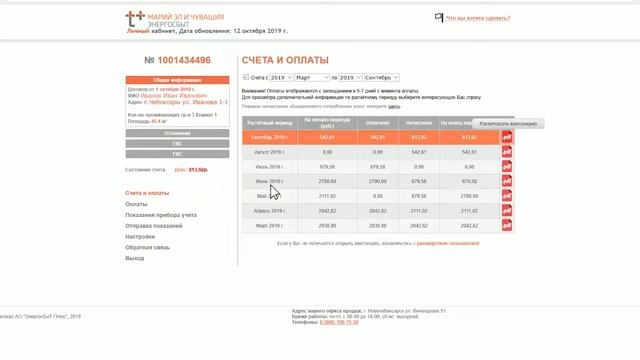This screenshot has width=640, height=360.
Task: Open 'Настройки' in the side menu
Action: point(140,236)
